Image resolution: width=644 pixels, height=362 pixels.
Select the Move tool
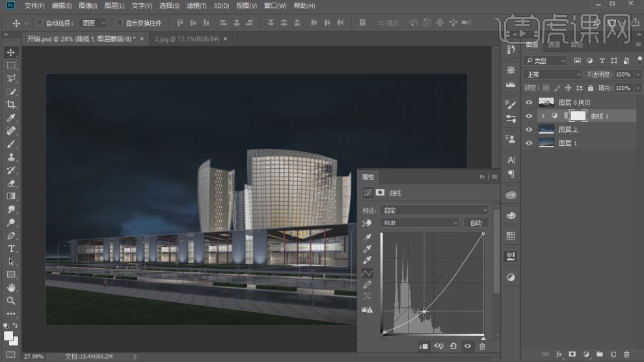click(11, 52)
